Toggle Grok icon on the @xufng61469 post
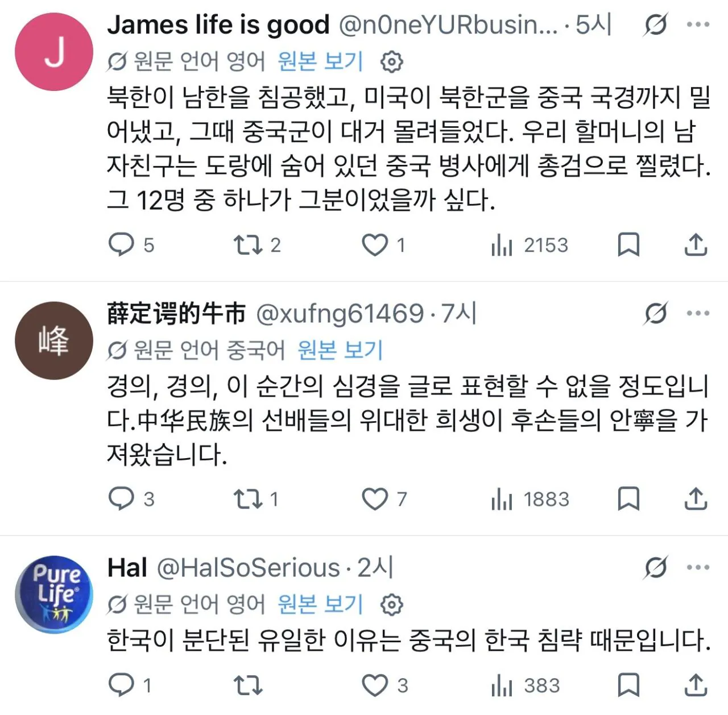The height and width of the screenshot is (715, 728). pyautogui.click(x=656, y=313)
